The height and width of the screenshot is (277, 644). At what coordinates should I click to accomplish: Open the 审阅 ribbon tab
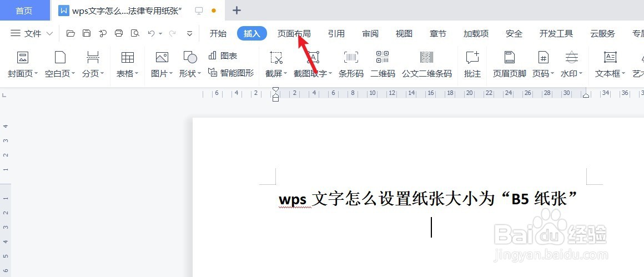tap(370, 34)
